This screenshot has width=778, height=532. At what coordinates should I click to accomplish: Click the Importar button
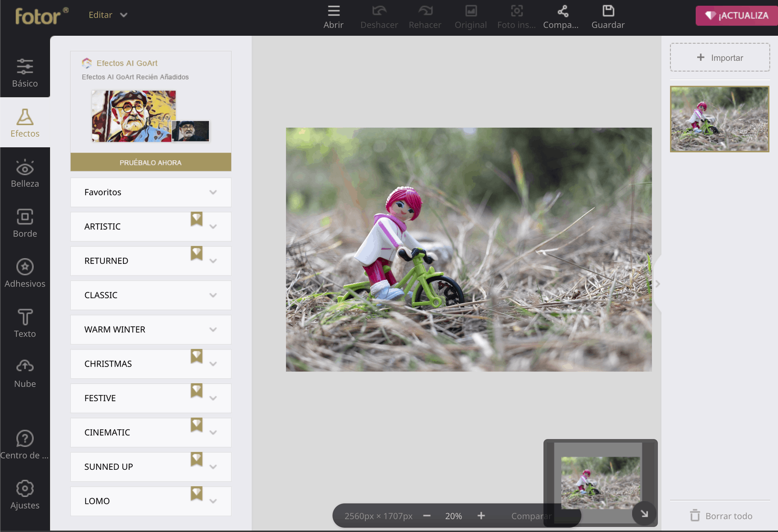click(x=720, y=58)
